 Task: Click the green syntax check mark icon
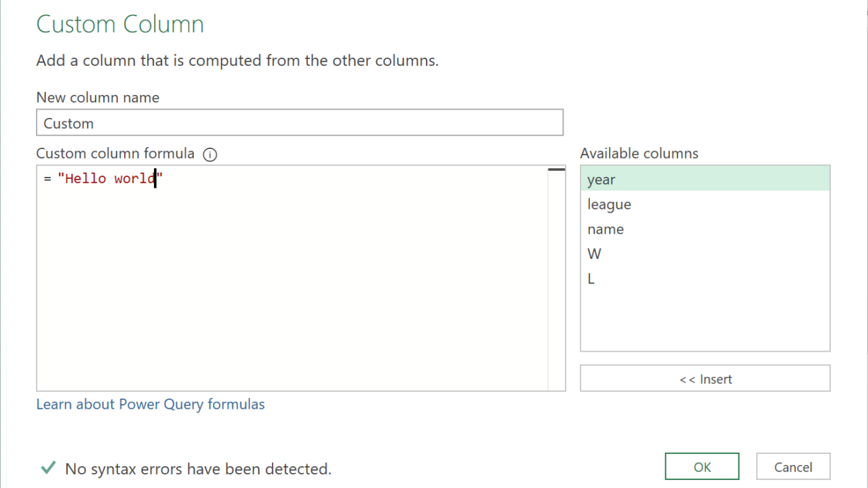click(48, 468)
